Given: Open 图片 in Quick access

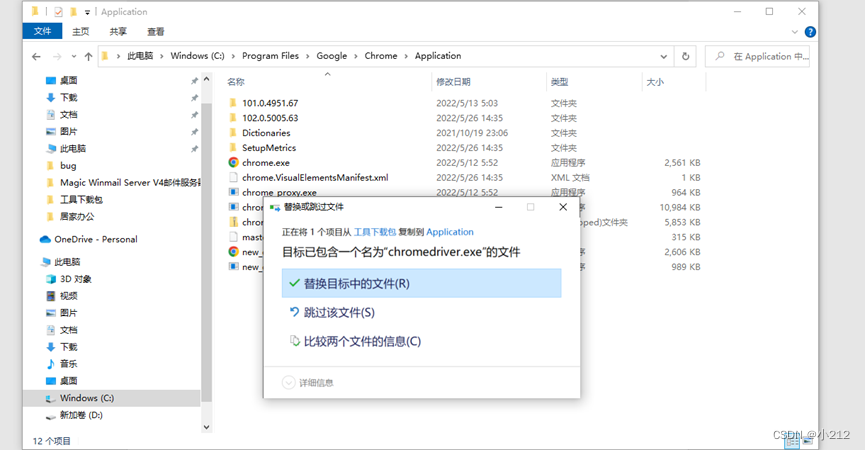Looking at the screenshot, I should click(68, 132).
